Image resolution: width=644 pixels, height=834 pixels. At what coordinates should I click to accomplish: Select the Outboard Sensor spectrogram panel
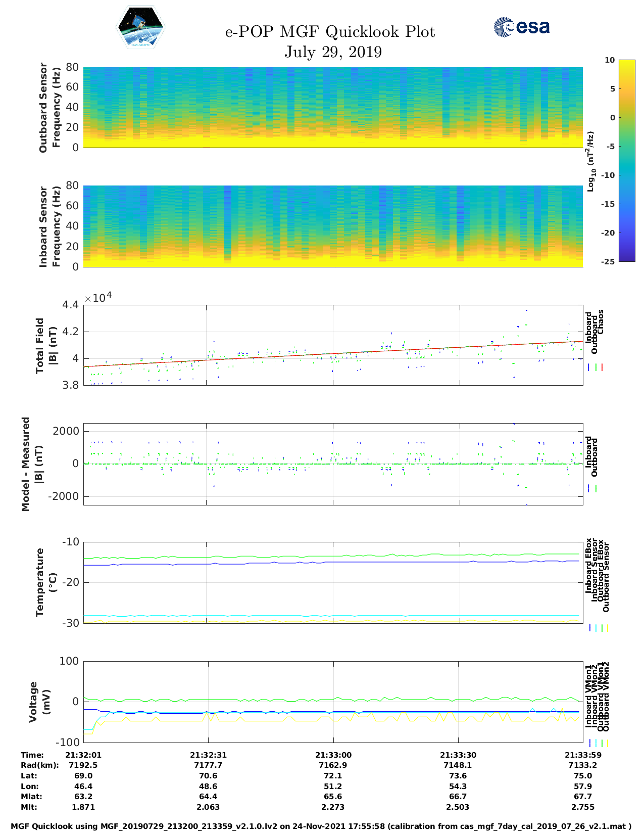(x=333, y=107)
